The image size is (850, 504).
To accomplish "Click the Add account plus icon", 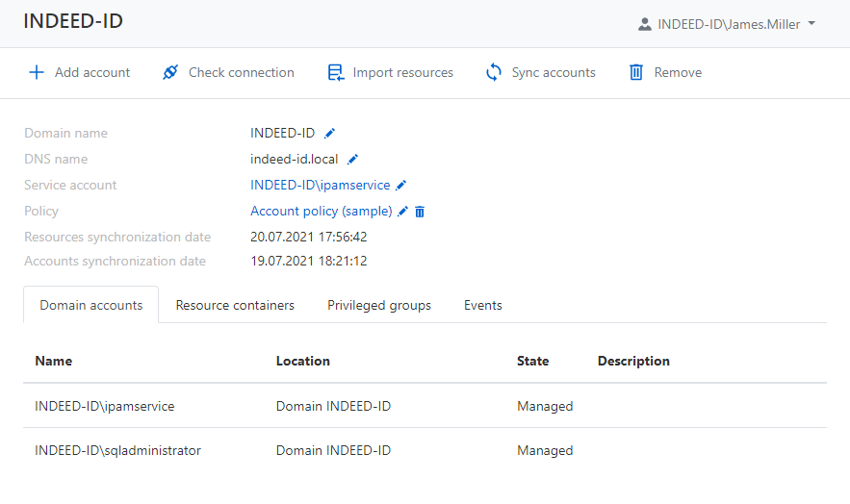I will click(x=37, y=72).
